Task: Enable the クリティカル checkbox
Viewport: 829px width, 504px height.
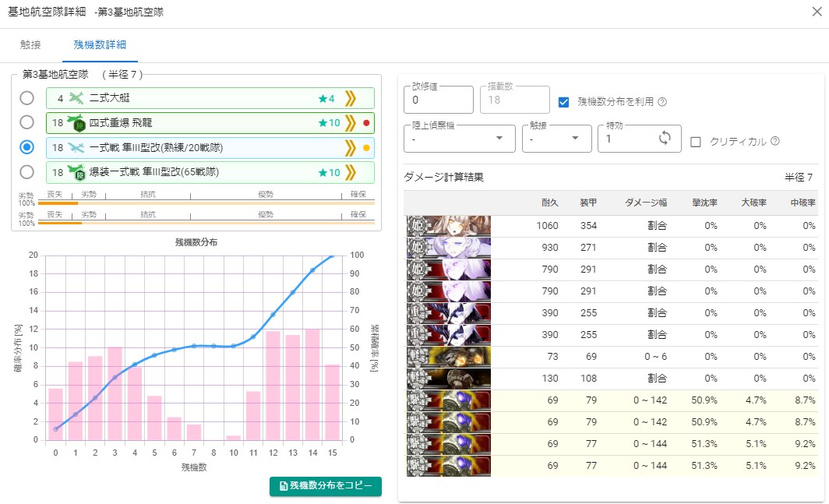Action: click(696, 142)
